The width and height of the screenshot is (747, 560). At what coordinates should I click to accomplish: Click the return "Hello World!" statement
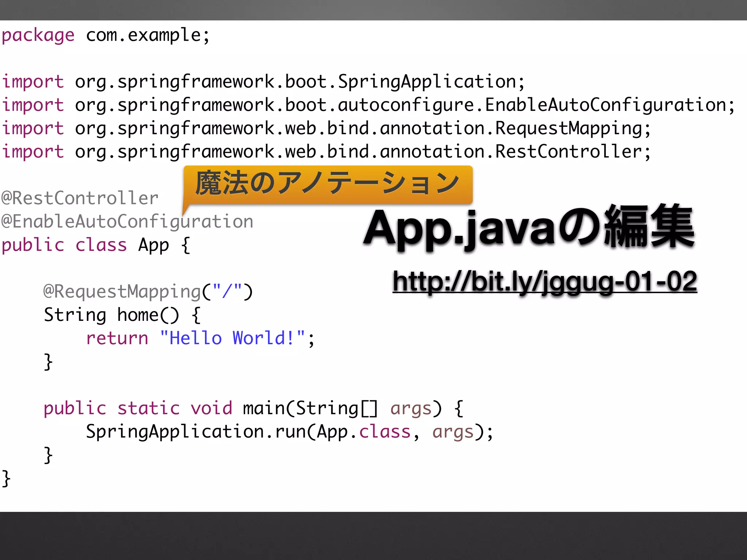point(200,339)
